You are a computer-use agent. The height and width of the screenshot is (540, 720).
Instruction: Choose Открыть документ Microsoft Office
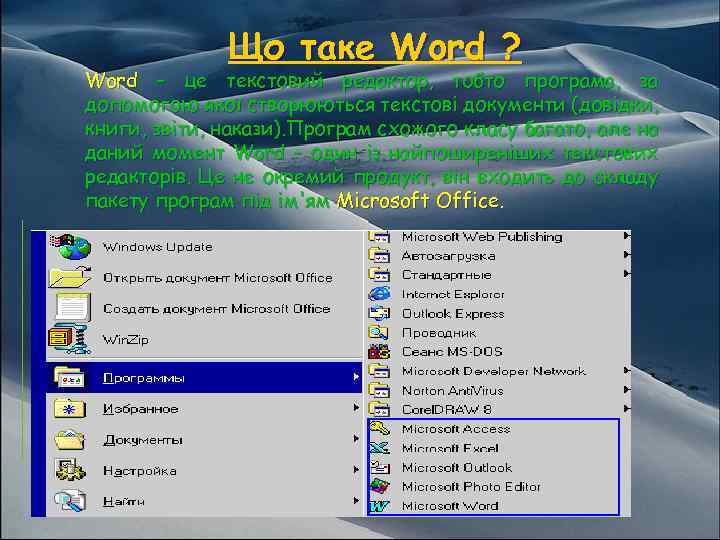[x=204, y=278]
